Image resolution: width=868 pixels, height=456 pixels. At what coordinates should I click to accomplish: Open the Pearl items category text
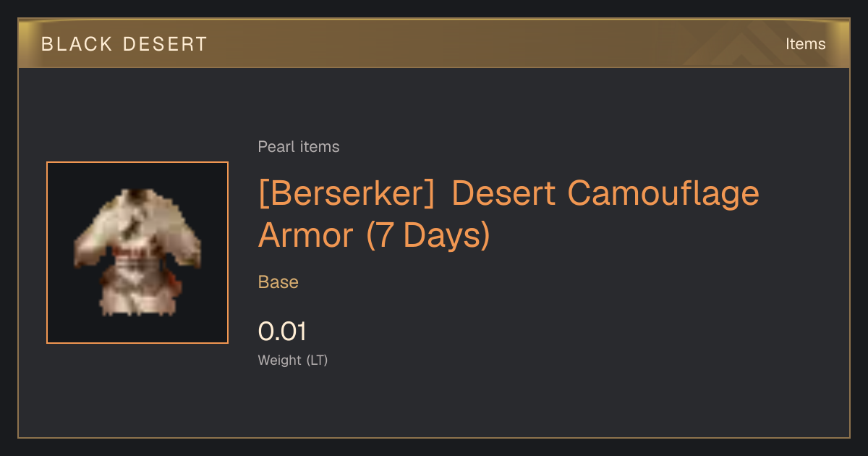coord(299,147)
